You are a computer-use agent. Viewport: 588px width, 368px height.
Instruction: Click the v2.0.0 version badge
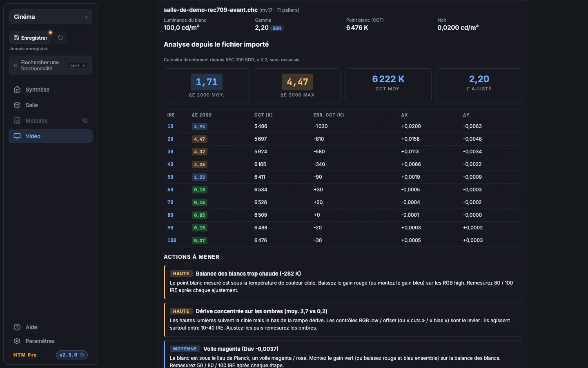(x=72, y=355)
